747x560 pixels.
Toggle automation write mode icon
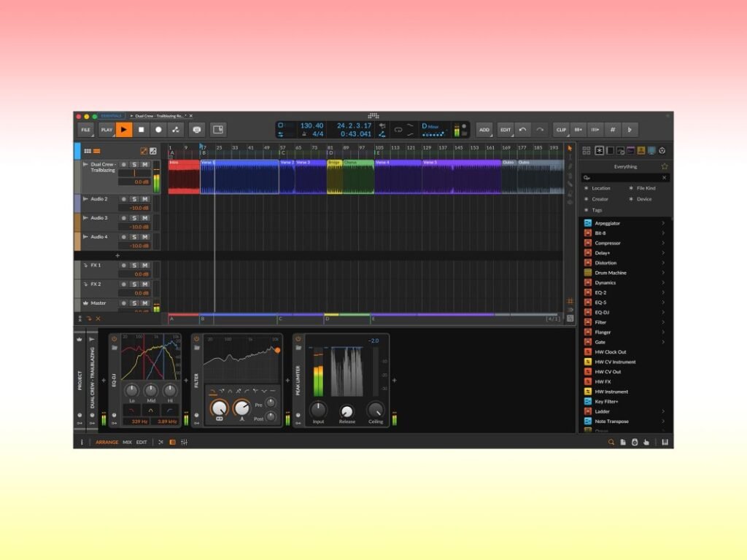click(x=175, y=130)
